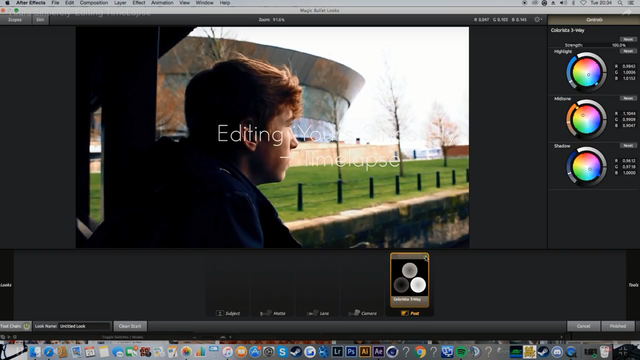
Task: Click the Shadow B value field
Action: (629, 173)
